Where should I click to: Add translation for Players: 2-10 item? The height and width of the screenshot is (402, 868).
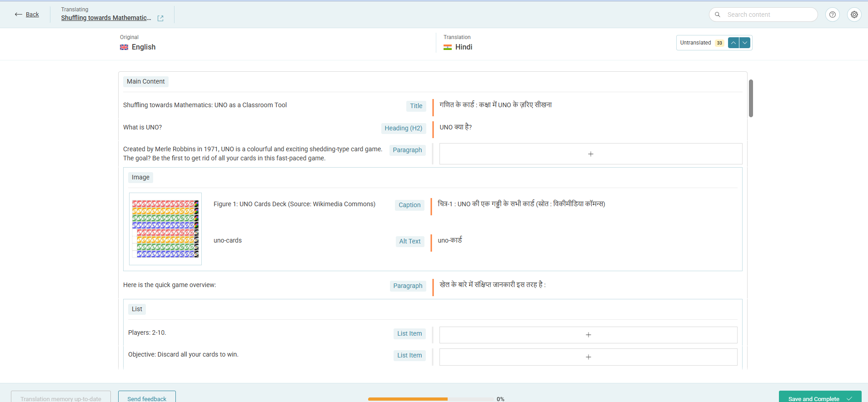(589, 335)
